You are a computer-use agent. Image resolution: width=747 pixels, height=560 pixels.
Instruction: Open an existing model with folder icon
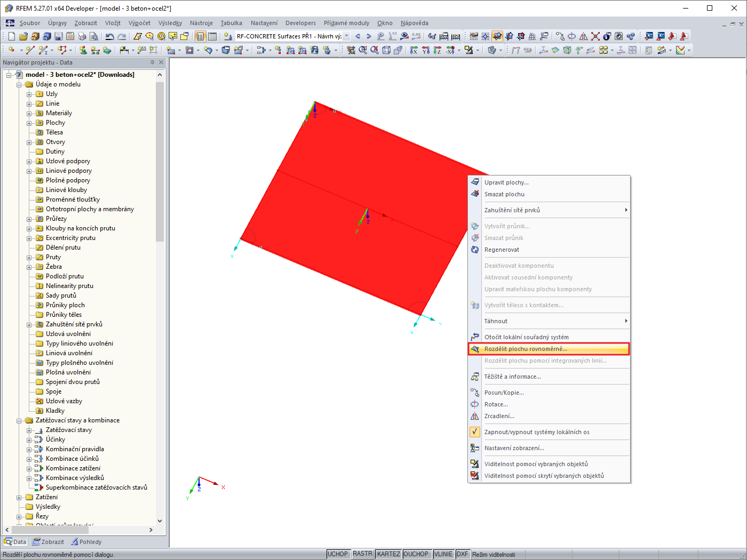(23, 36)
